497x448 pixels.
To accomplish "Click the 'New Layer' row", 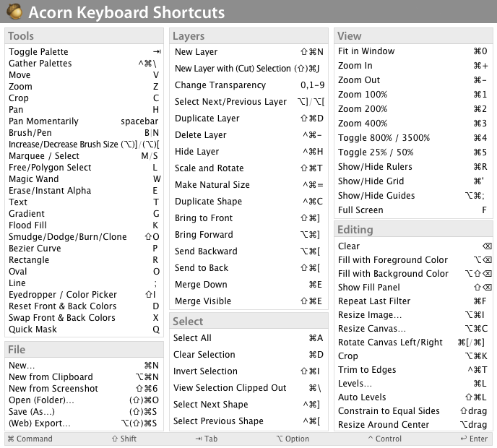I will (248, 52).
